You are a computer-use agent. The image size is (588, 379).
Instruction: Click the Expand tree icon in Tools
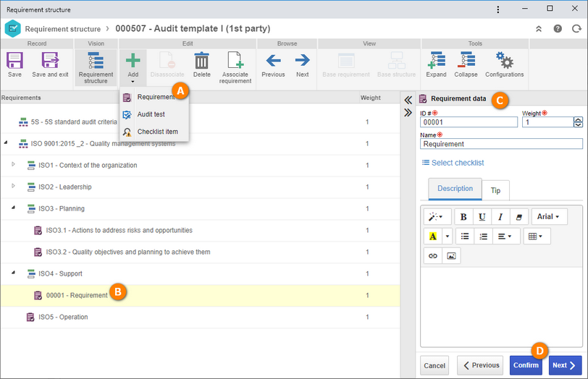[x=436, y=60]
